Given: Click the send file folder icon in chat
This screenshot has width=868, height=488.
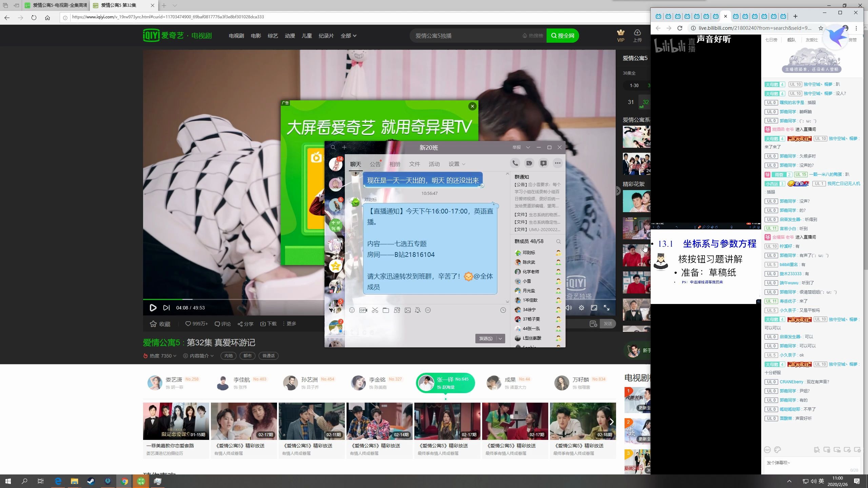Looking at the screenshot, I should pos(386,310).
